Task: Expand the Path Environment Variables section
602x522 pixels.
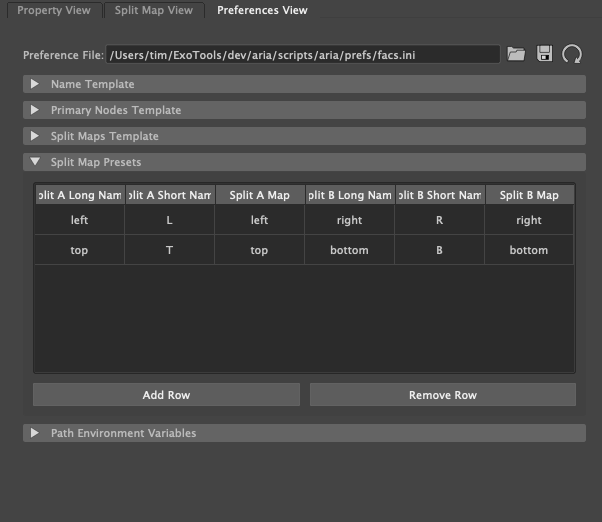Action: (304, 433)
